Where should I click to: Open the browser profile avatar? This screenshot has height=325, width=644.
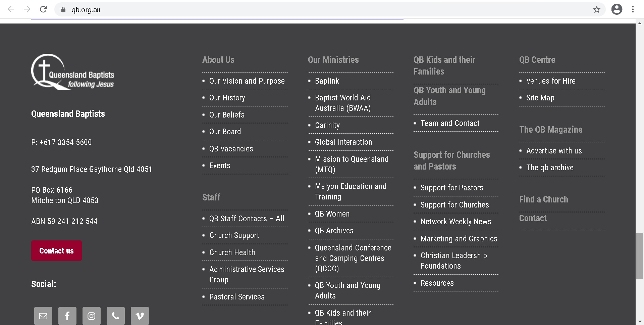click(616, 9)
